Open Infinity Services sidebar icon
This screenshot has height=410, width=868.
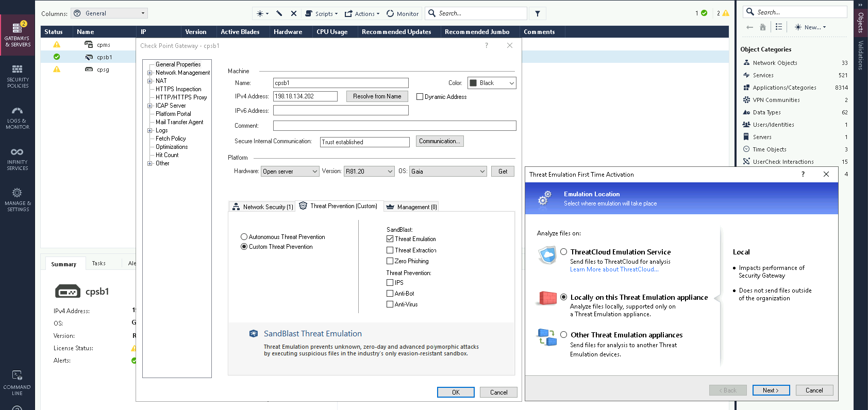(18, 159)
